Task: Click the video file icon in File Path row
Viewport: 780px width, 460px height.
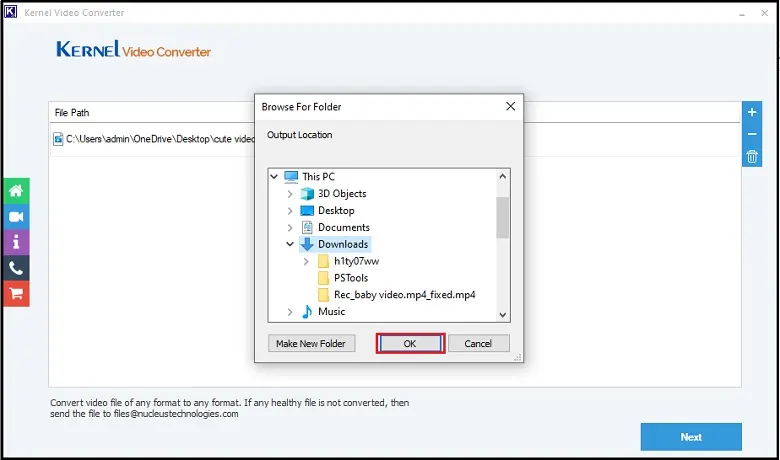Action: [59, 139]
